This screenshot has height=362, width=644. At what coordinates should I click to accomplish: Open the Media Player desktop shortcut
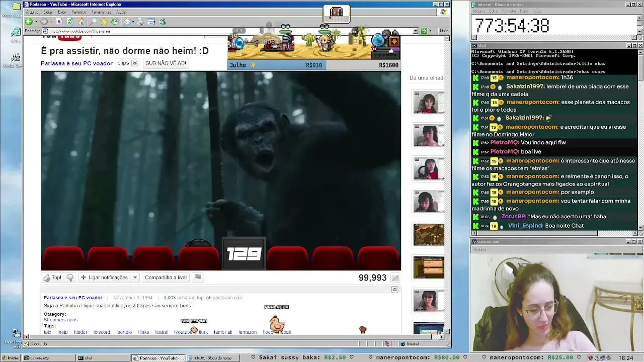tap(15, 58)
